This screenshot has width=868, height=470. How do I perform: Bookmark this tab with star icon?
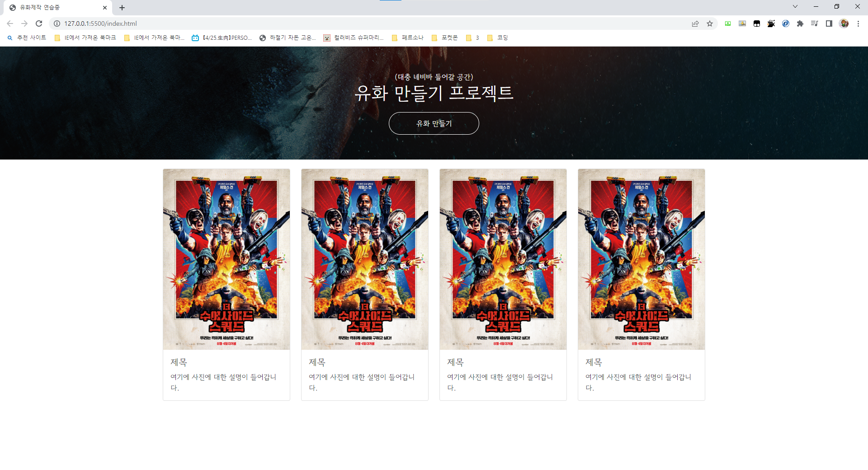(x=710, y=23)
